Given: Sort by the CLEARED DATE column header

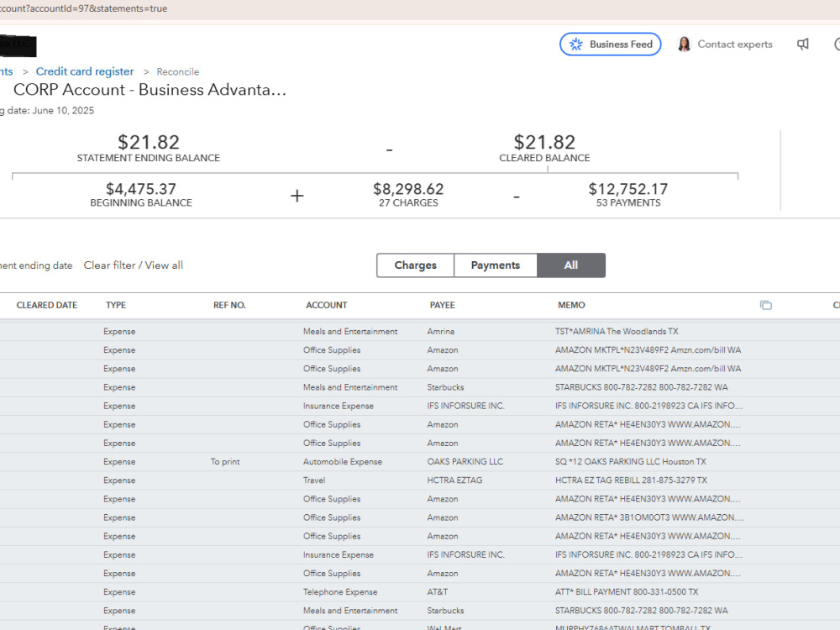Looking at the screenshot, I should [46, 306].
